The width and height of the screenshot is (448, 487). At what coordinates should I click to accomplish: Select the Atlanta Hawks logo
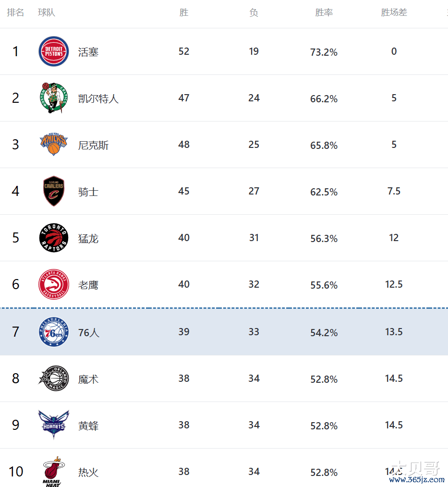[x=53, y=284]
